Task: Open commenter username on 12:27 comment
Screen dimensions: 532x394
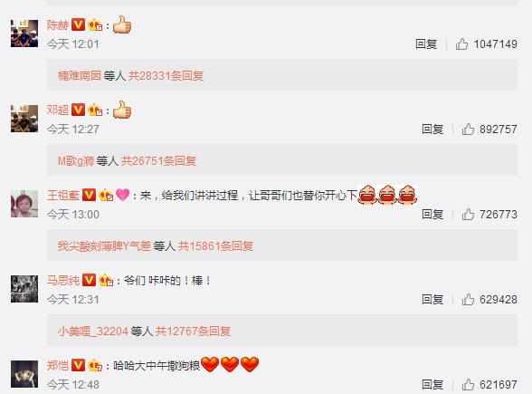Action: click(58, 111)
